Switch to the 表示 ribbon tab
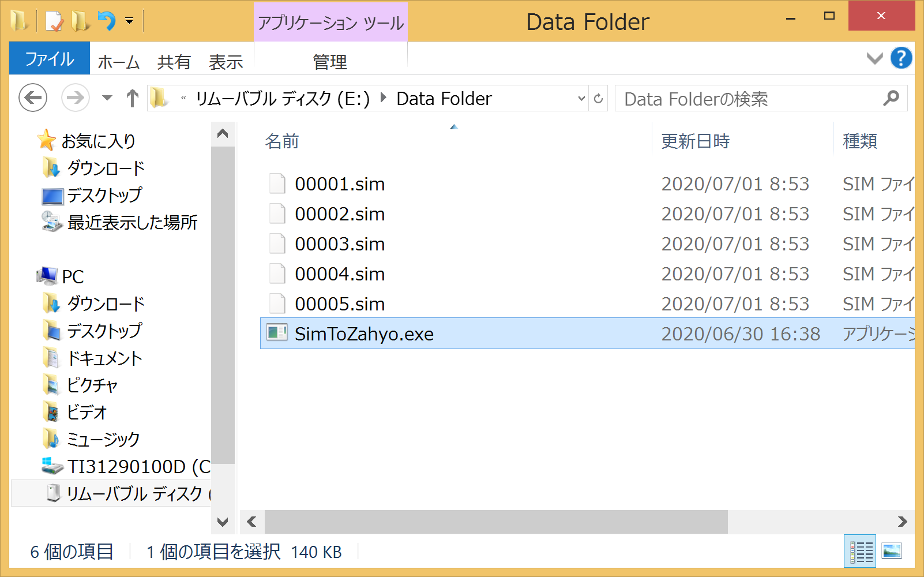 coord(226,62)
